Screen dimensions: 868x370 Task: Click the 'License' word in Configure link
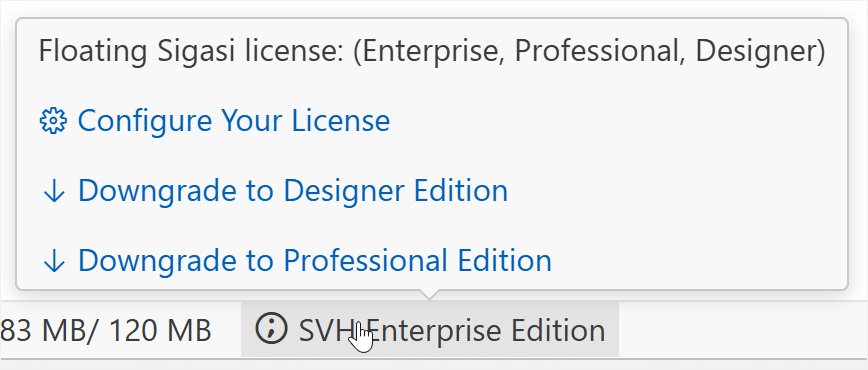(340, 121)
